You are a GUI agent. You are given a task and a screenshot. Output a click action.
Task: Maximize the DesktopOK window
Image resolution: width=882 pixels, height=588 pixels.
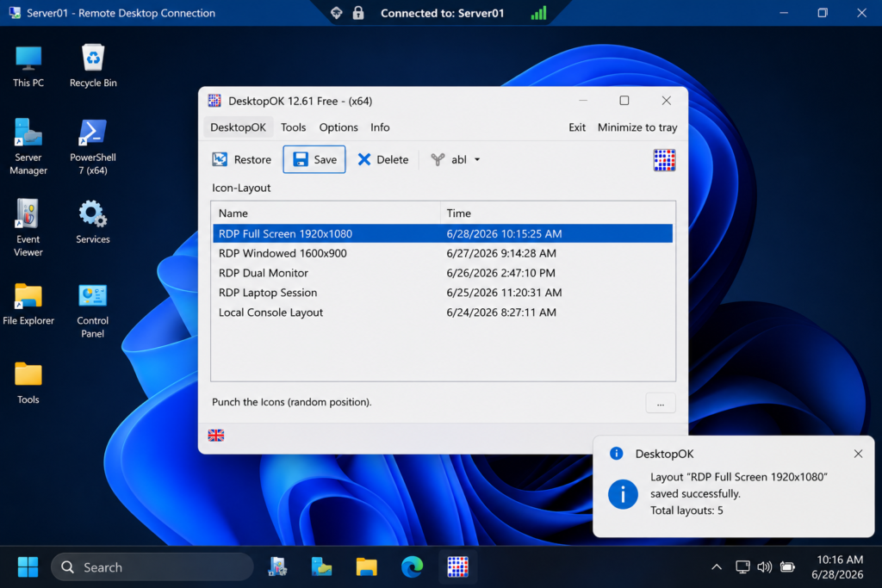click(624, 101)
